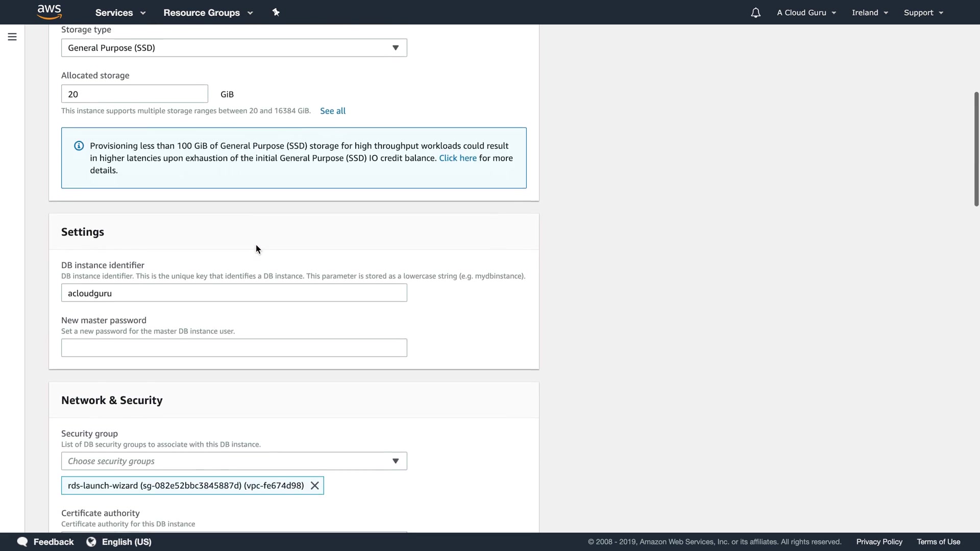The image size is (980, 551).
Task: Click the Allocated storage input field
Action: [134, 94]
